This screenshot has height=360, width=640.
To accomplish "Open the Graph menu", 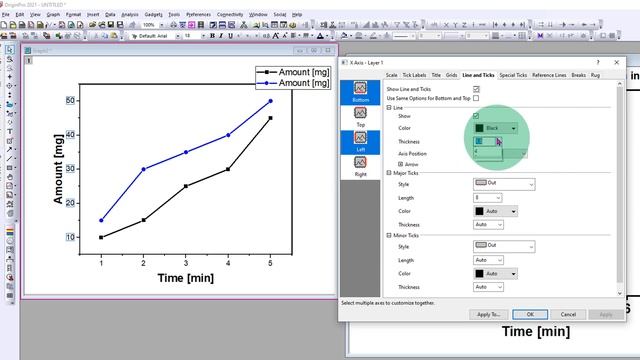I will point(53,14).
